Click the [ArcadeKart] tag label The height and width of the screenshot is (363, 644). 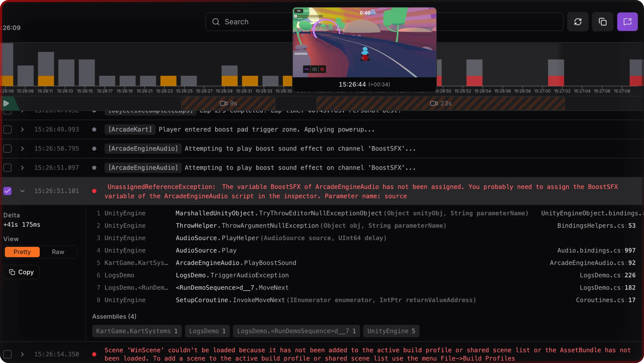[x=130, y=129]
